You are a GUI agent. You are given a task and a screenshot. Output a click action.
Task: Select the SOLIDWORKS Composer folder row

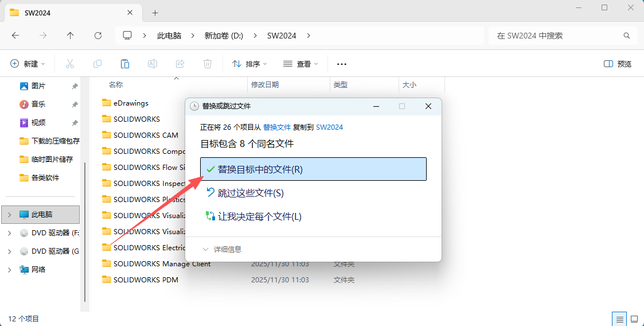(x=143, y=151)
